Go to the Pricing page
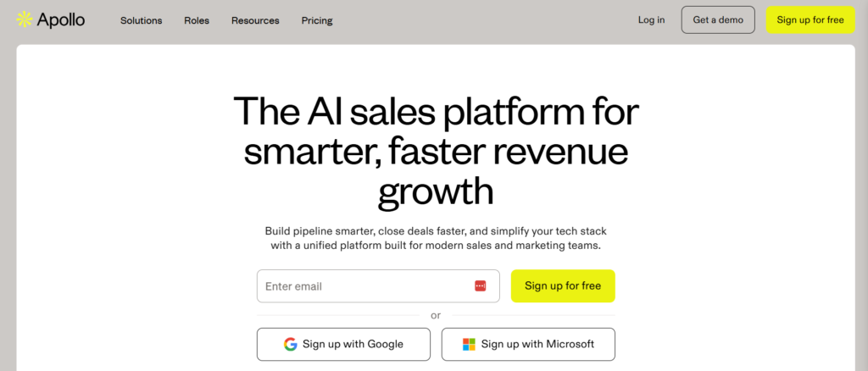 (x=317, y=20)
